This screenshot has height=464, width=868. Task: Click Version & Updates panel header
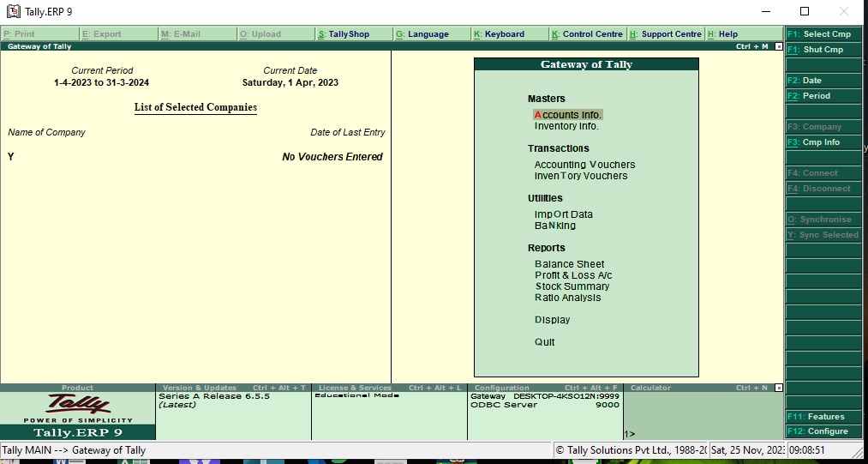click(233, 388)
